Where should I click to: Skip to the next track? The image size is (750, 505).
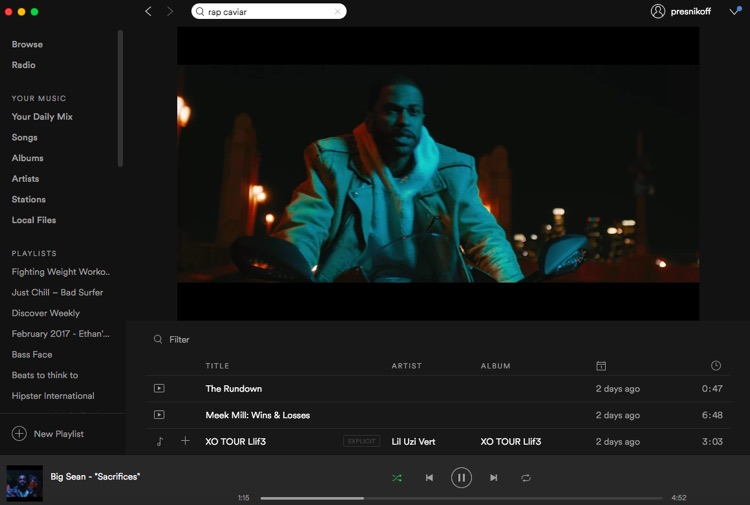[494, 478]
